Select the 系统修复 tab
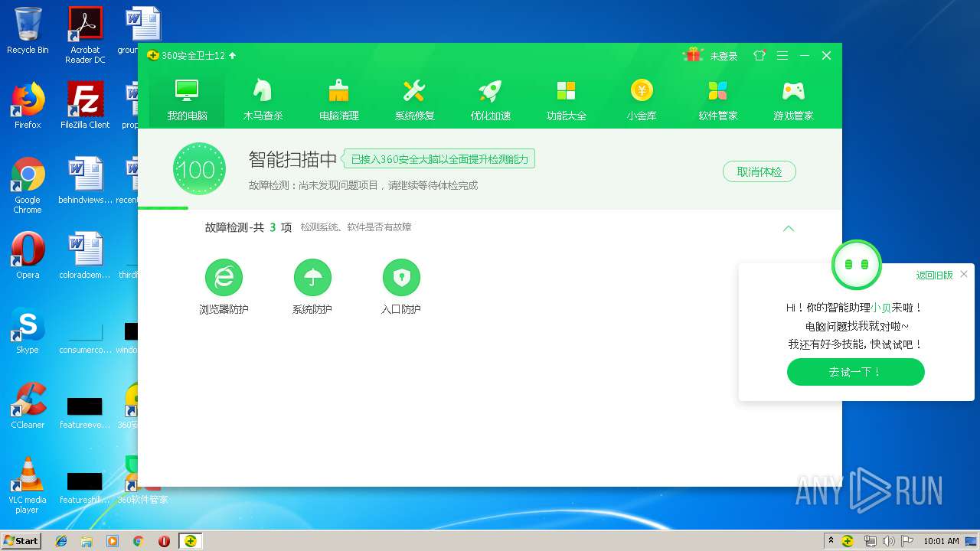The image size is (980, 551). click(x=414, y=99)
